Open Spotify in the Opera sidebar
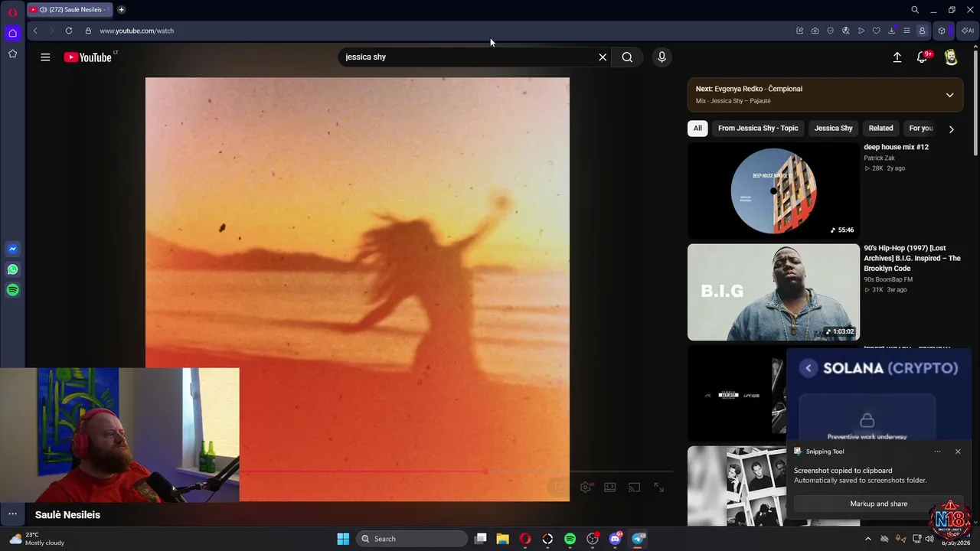 click(12, 290)
